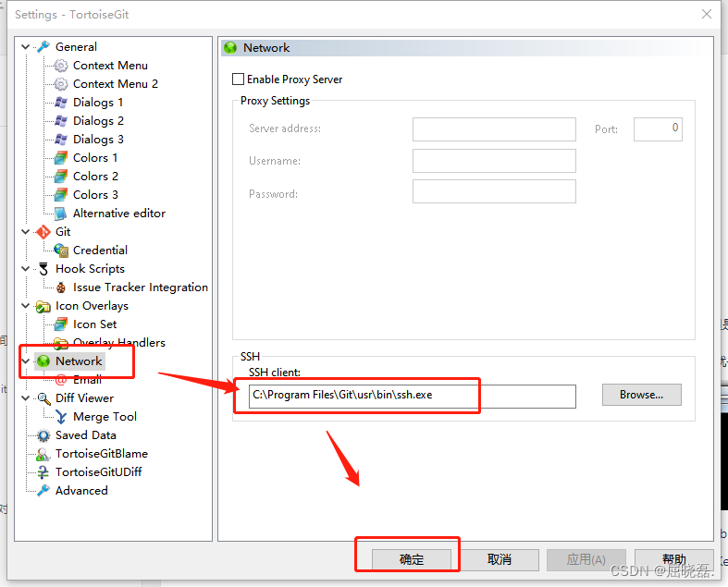Collapse the Hook Scripts tree node
This screenshot has height=587, width=728.
coord(26,269)
